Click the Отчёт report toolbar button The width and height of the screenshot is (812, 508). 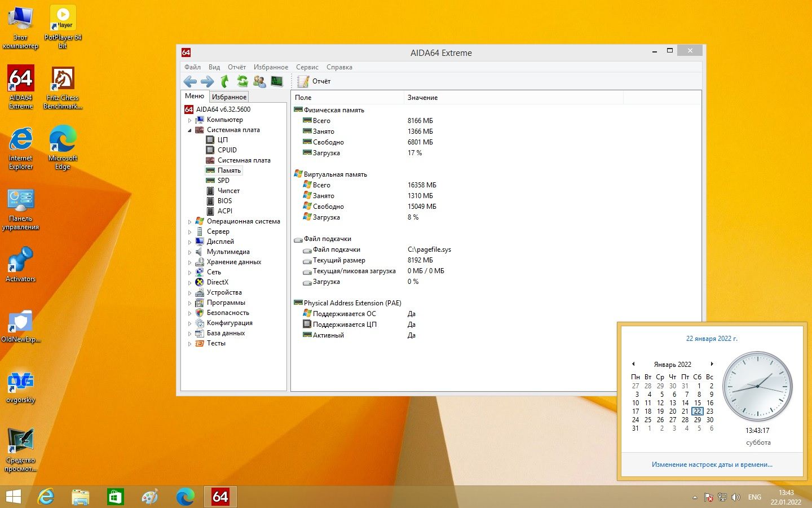[314, 81]
